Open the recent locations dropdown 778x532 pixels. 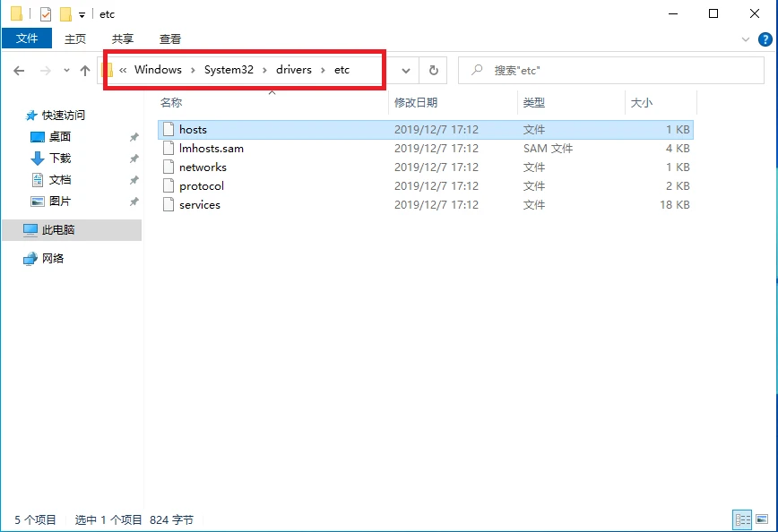pos(66,71)
